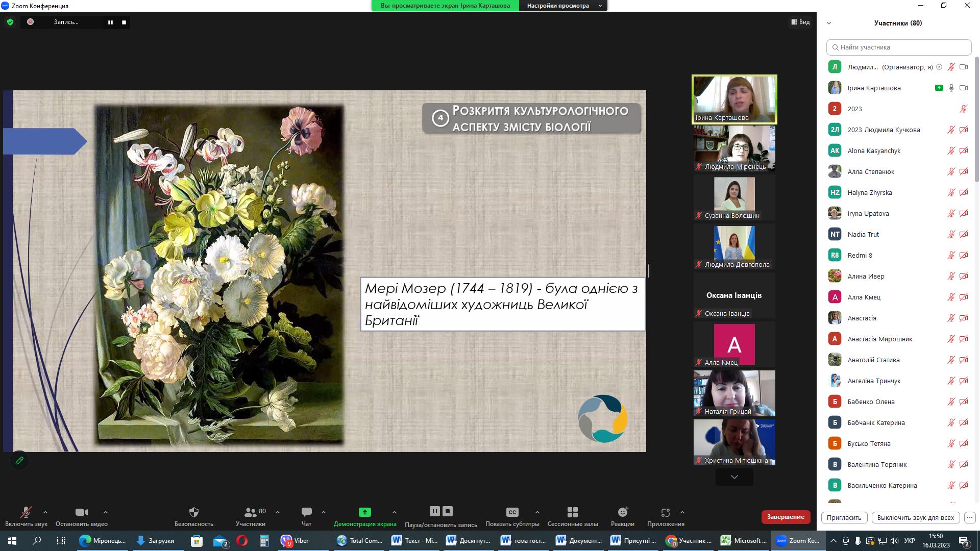Open Viber from the Windows taskbar
Viewport: 980px width, 551px height.
tap(296, 541)
